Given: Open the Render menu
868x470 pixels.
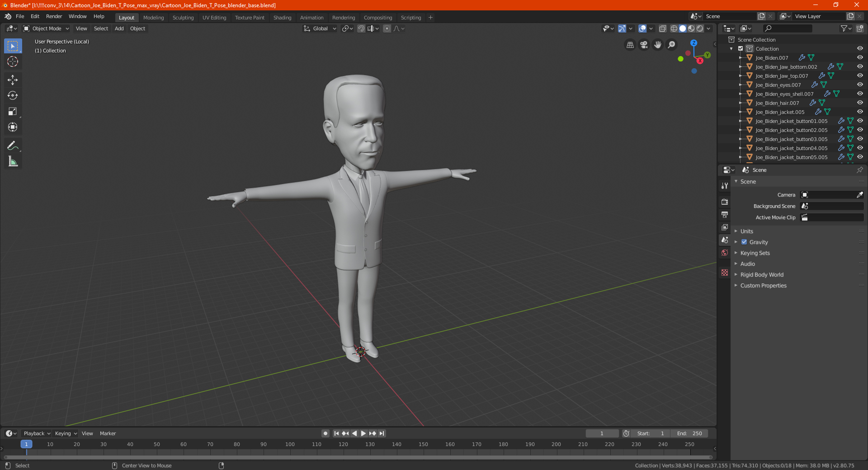Looking at the screenshot, I should (x=54, y=16).
